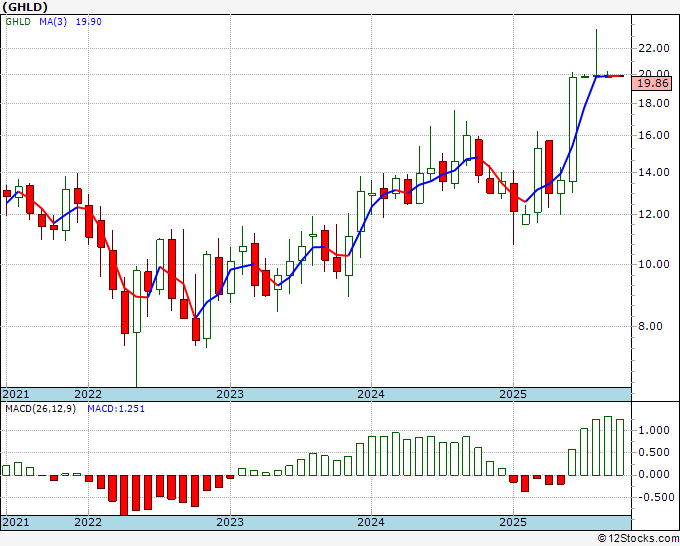This screenshot has height=546, width=680.
Task: Select 2024 on the price chart timeline
Action: (371, 394)
